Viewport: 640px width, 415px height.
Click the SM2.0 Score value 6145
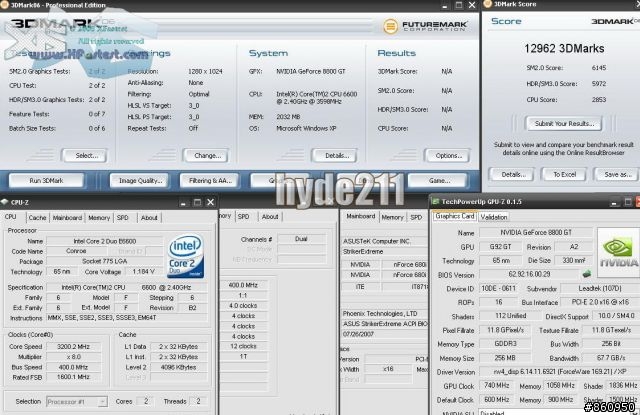(x=599, y=68)
